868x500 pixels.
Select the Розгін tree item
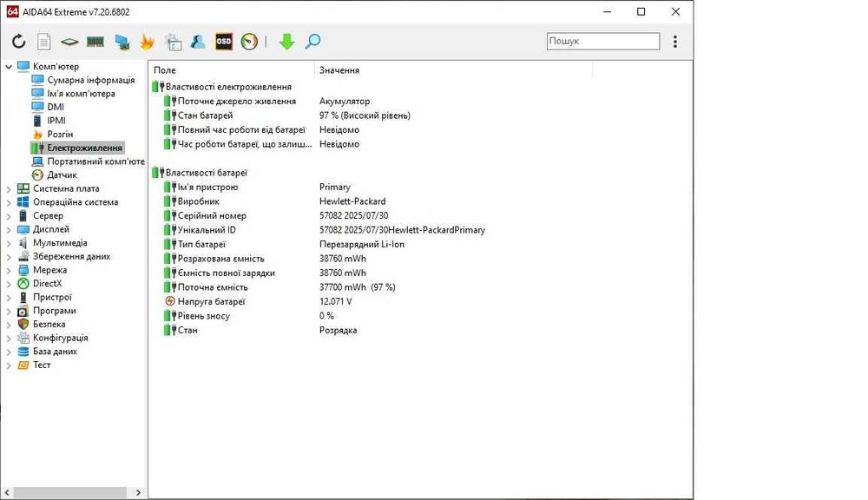pyautogui.click(x=60, y=134)
